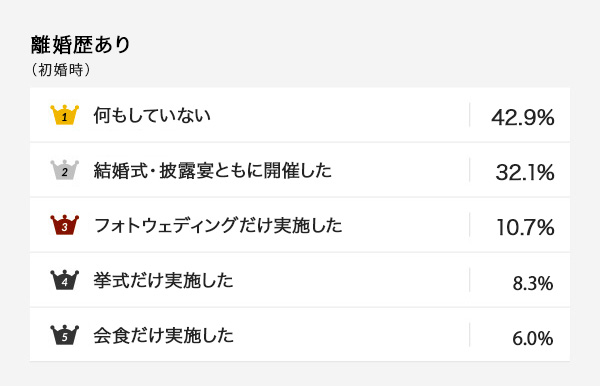Select 結婚式・披露宴ともに開催した text
The height and width of the screenshot is (386, 600).
click(x=212, y=170)
